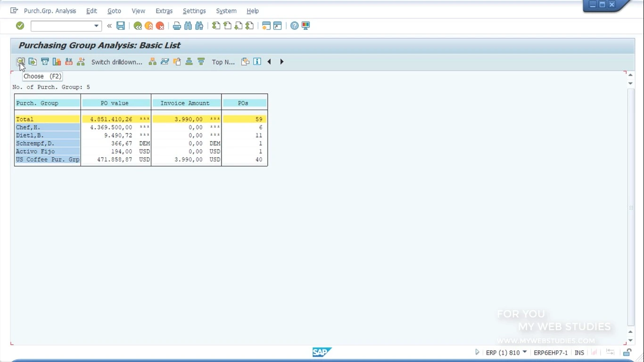The image size is (644, 362).
Task: Click the Generate Shortcut icon
Action: [x=278, y=26]
